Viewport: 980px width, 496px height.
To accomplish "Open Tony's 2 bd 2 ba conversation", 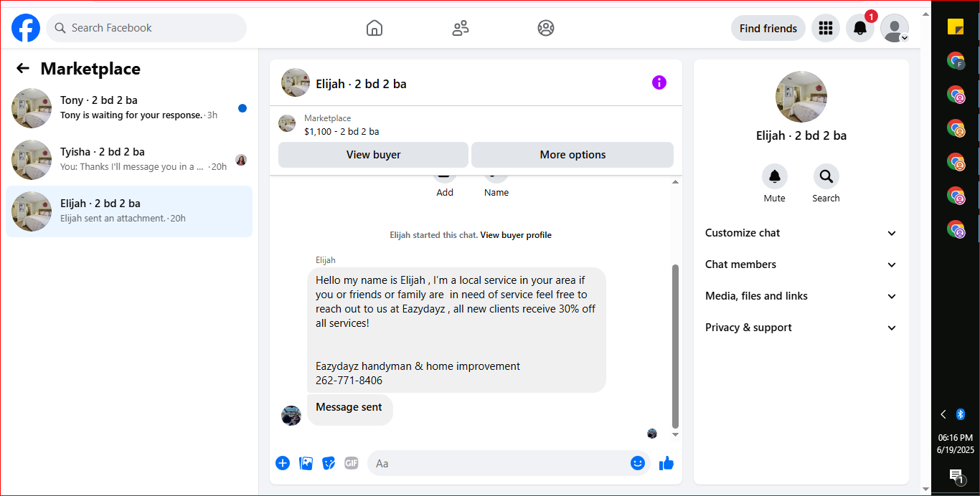I will pyautogui.click(x=129, y=108).
